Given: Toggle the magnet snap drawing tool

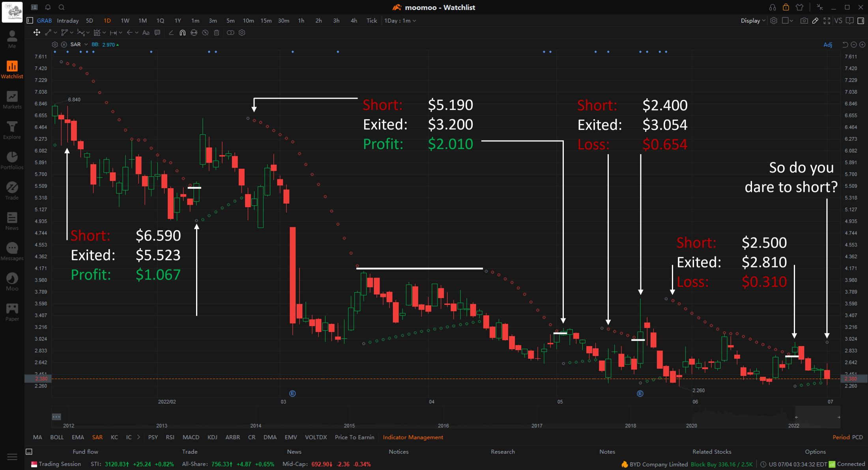Looking at the screenshot, I should pos(182,33).
